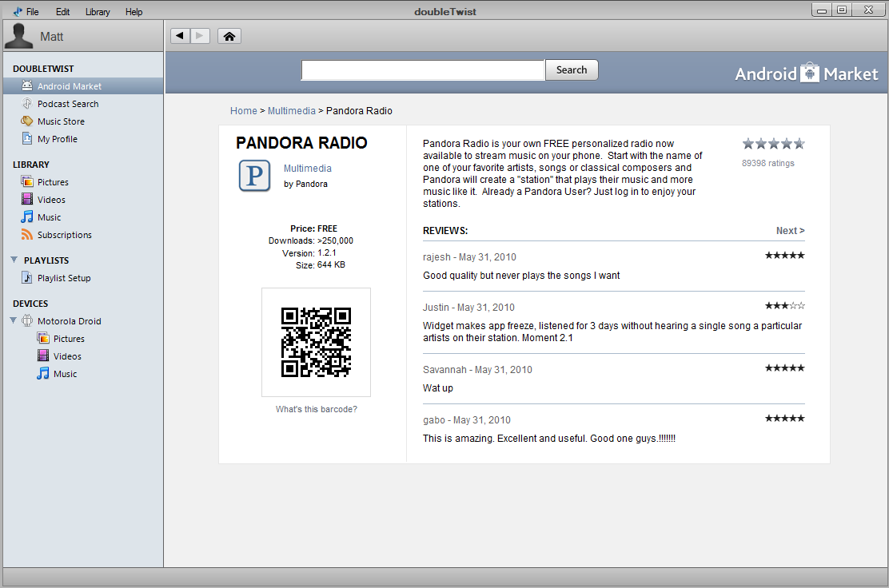Collapse the Motorola Droid device tree
The height and width of the screenshot is (588, 889).
coord(14,321)
